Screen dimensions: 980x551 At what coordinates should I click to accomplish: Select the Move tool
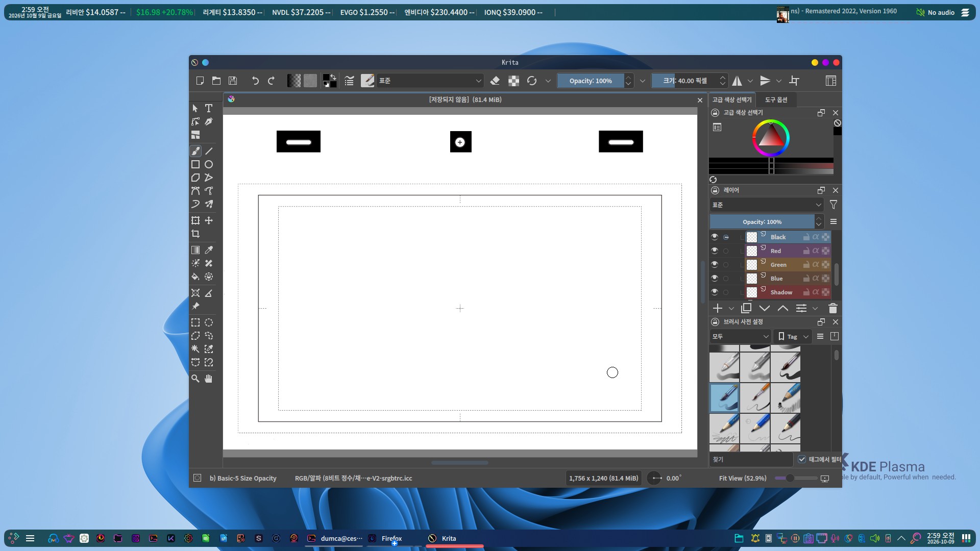[x=209, y=220]
